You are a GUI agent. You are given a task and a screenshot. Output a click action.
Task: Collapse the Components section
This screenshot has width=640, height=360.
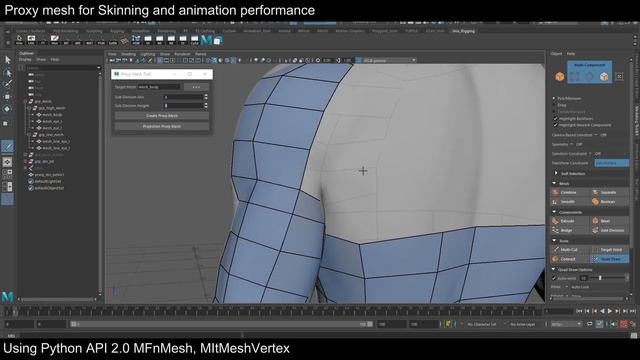tap(554, 212)
